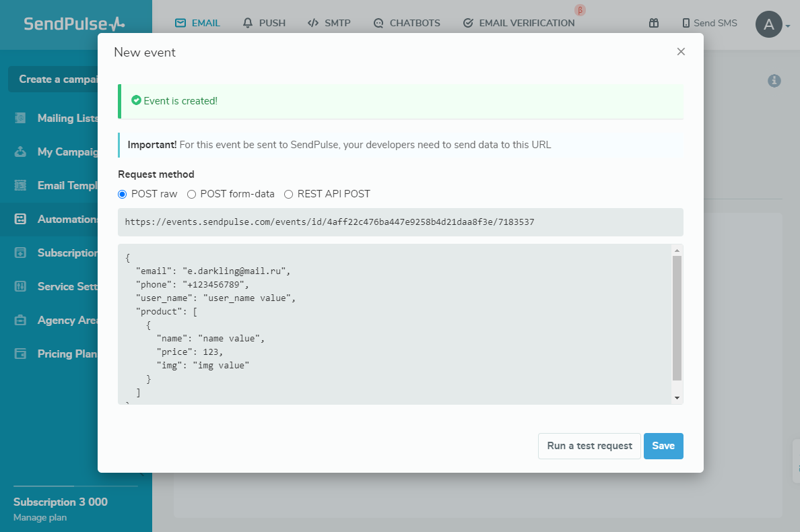
Task: Choose REST API POST method
Action: (289, 194)
